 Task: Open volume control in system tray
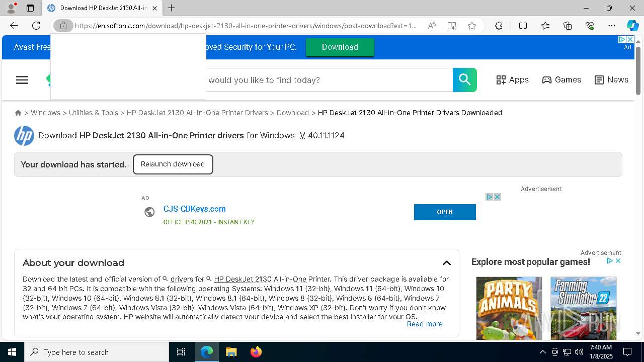click(x=579, y=352)
